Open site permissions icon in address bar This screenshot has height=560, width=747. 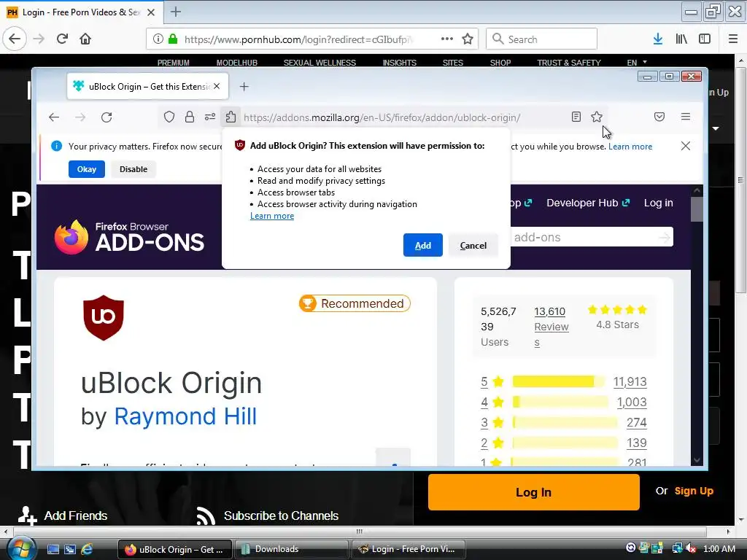coord(210,117)
